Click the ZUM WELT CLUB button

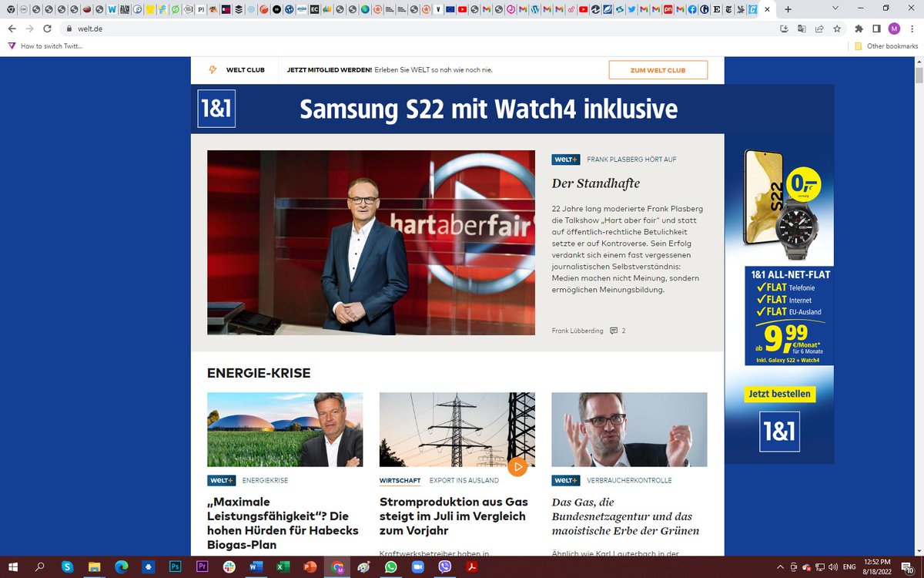(658, 70)
